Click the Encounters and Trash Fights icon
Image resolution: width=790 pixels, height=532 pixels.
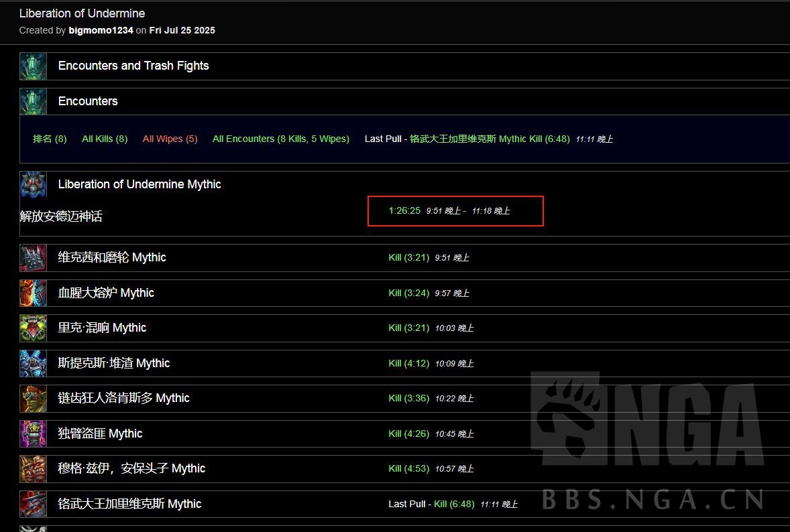[x=33, y=66]
